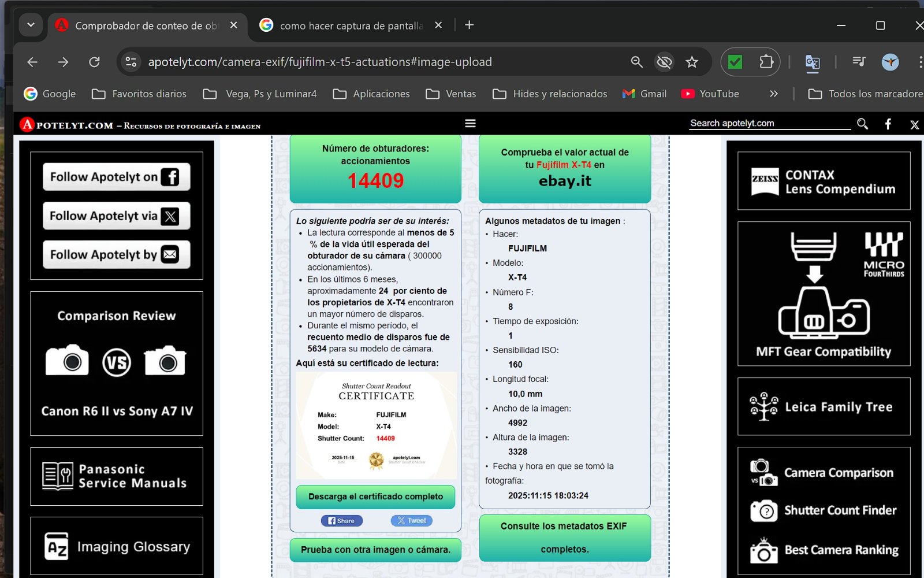924x578 pixels.
Task: Open the site hamburger menu
Action: tap(470, 124)
